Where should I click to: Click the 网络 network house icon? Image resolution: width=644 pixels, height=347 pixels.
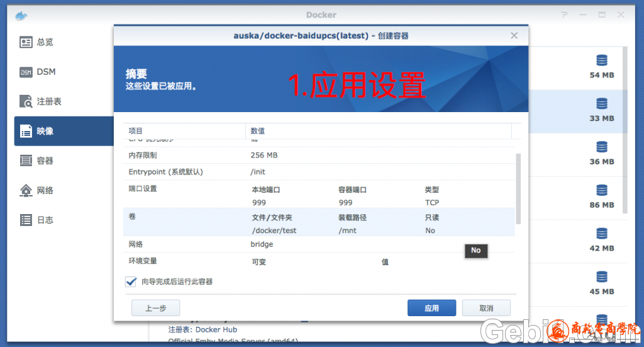click(x=26, y=190)
